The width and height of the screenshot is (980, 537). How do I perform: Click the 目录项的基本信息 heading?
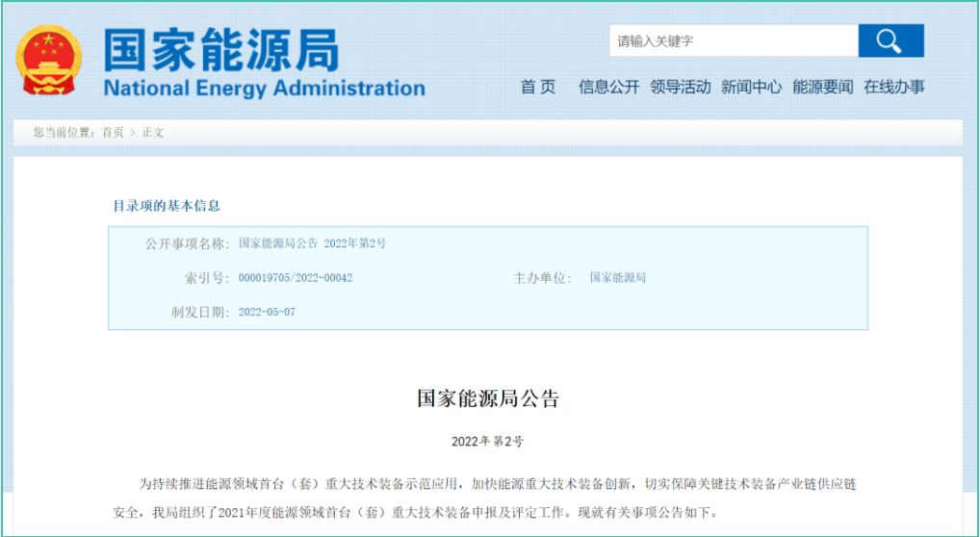tap(167, 206)
